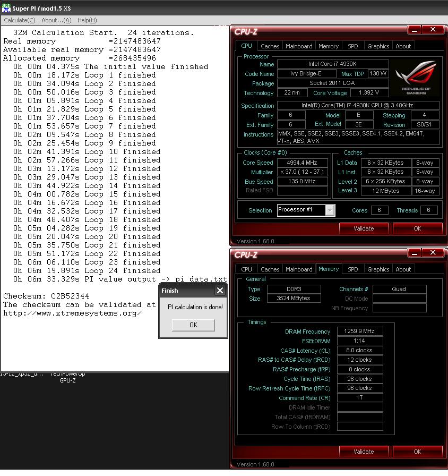Open the Help menu in Super PI

point(87,20)
